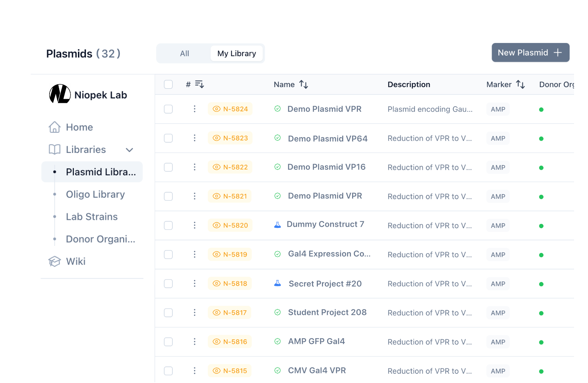Open the Oligo Library in the sidebar
Viewport: 588px width, 383px height.
pos(95,194)
